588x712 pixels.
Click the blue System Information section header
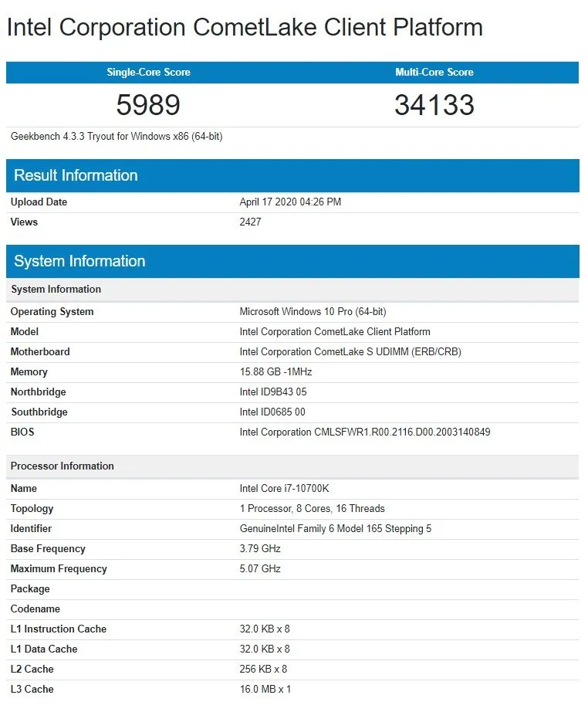[79, 261]
